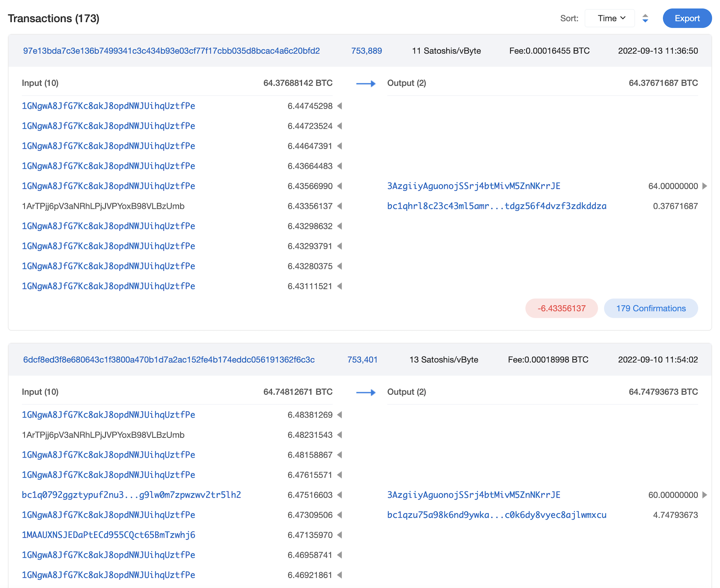Click left triangle beside input amount 6.44745298
Viewport: 720px width, 588px height.
340,106
